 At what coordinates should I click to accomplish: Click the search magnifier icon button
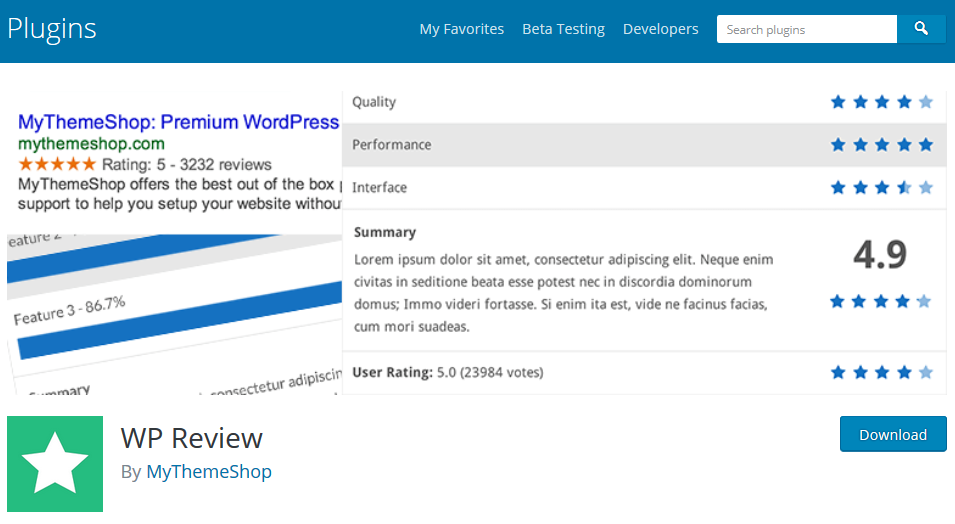pyautogui.click(x=921, y=30)
